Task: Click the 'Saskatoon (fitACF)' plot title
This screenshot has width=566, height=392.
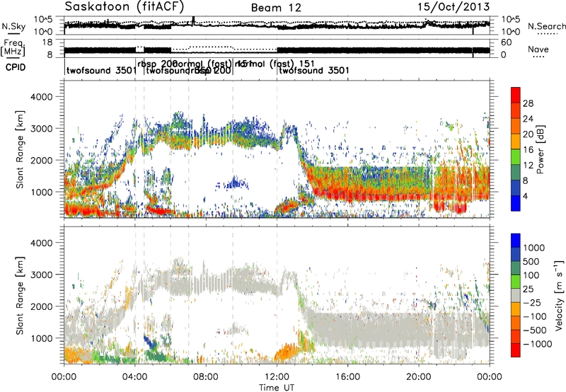Action: (125, 6)
